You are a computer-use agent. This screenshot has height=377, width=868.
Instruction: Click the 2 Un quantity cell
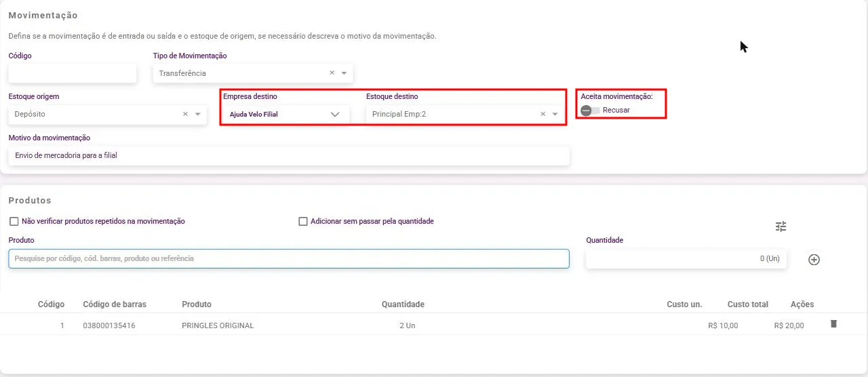tap(407, 325)
